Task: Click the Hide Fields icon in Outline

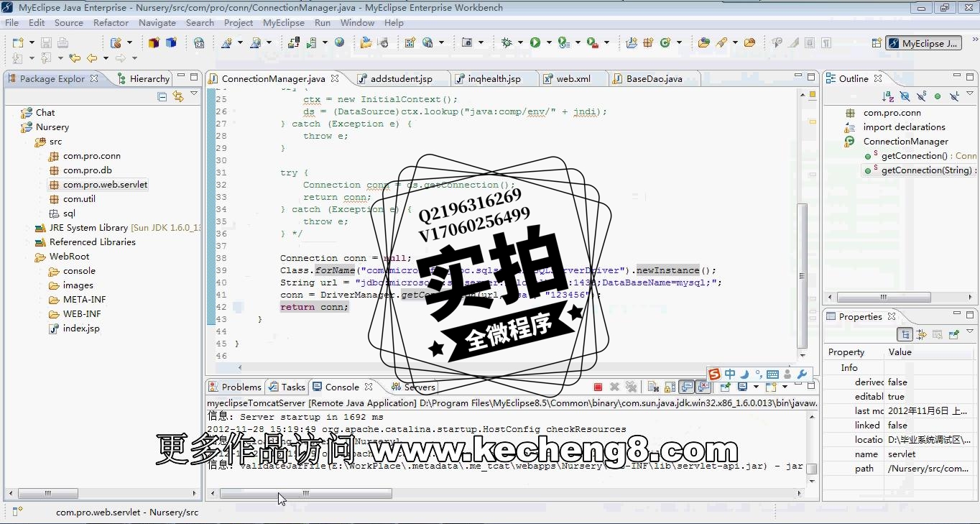Action: tap(905, 96)
